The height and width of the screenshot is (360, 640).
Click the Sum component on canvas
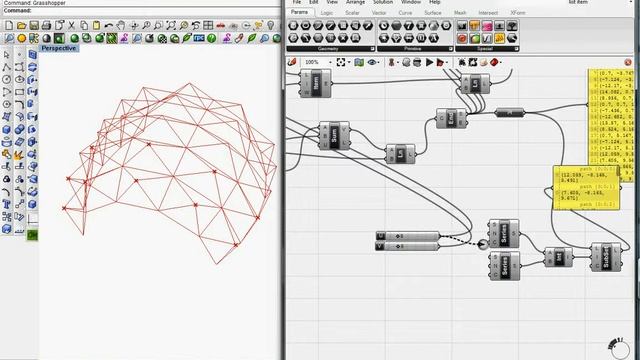334,135
